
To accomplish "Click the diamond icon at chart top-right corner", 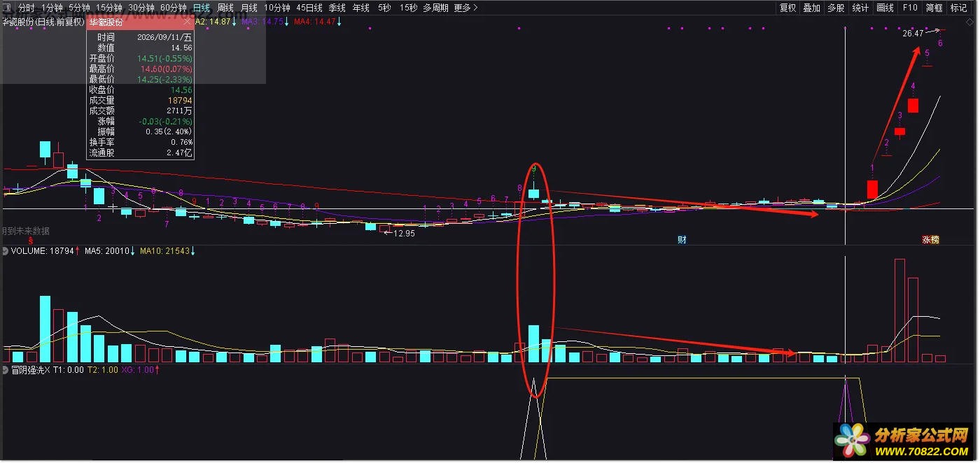I will click(x=970, y=22).
